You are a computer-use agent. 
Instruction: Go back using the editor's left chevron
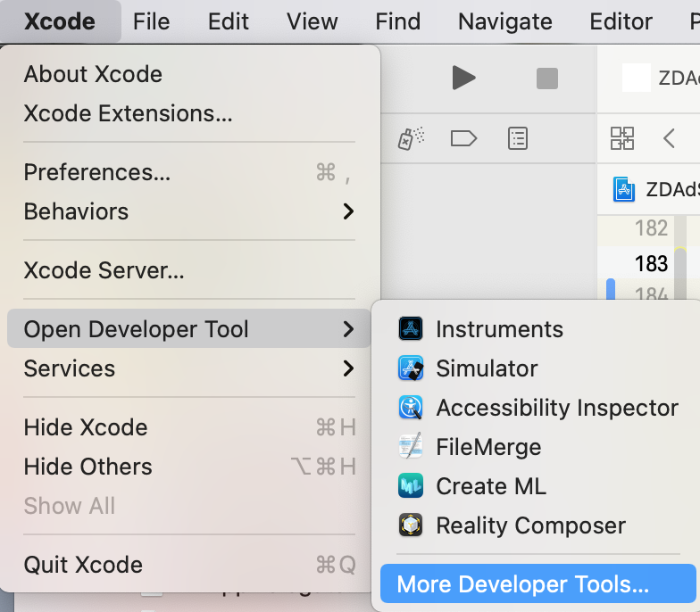coord(669,138)
